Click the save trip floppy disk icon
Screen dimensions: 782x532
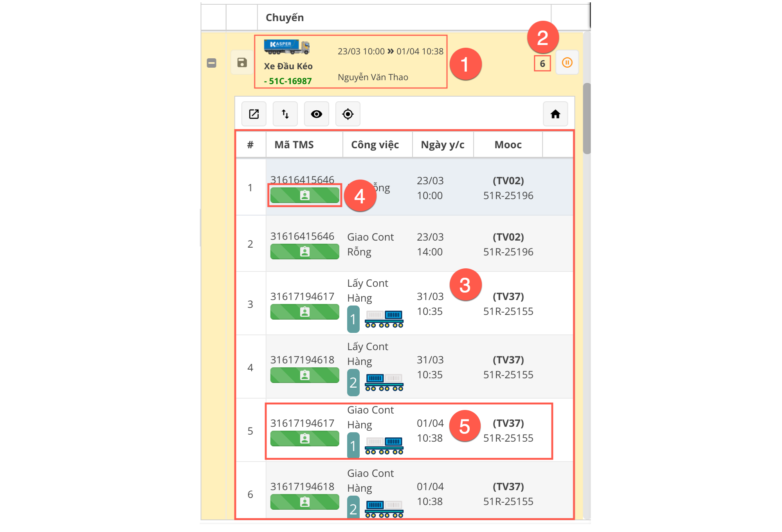tap(242, 63)
